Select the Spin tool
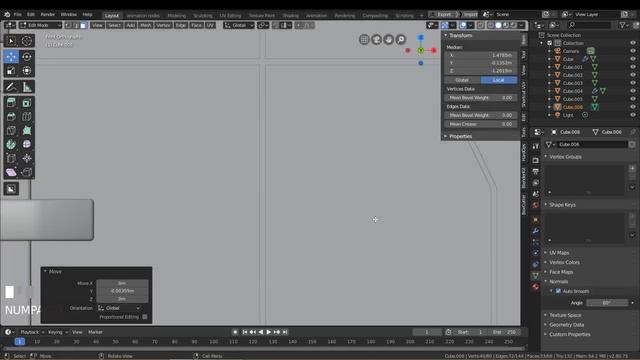This screenshot has height=360, width=640. click(x=11, y=144)
